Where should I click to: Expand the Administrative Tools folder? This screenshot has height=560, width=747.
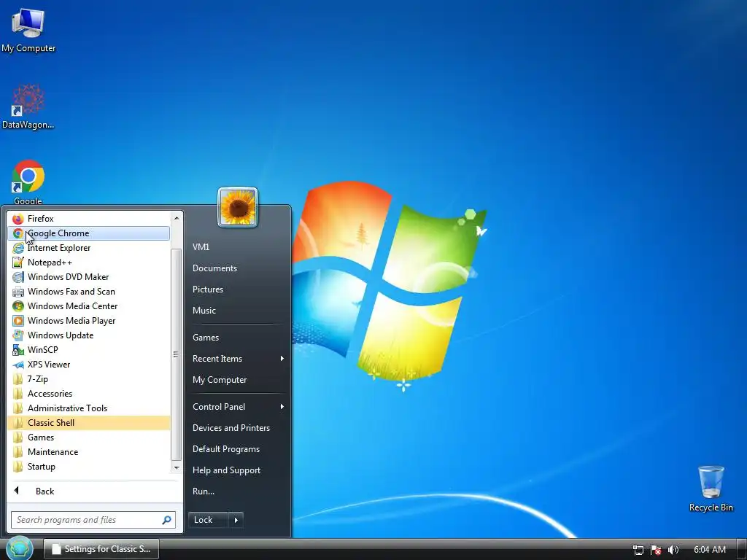click(88, 408)
